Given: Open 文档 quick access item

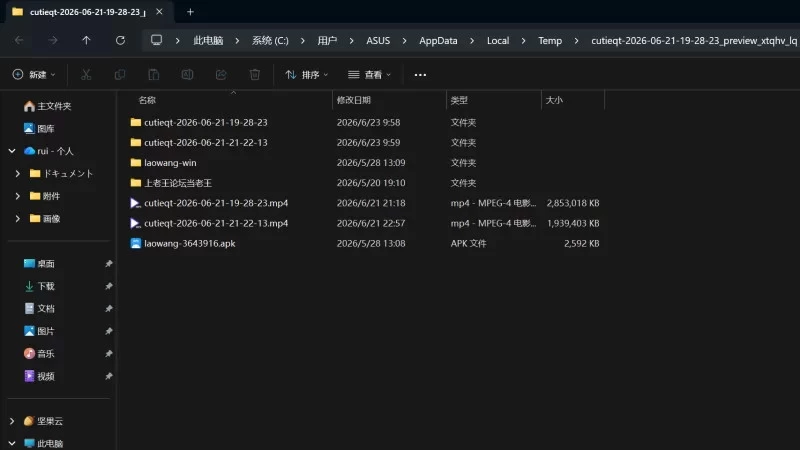Looking at the screenshot, I should 39,308.
